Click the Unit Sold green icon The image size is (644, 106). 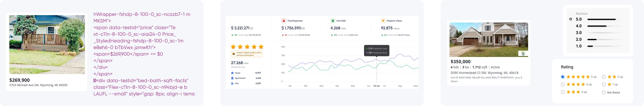[x=333, y=21]
